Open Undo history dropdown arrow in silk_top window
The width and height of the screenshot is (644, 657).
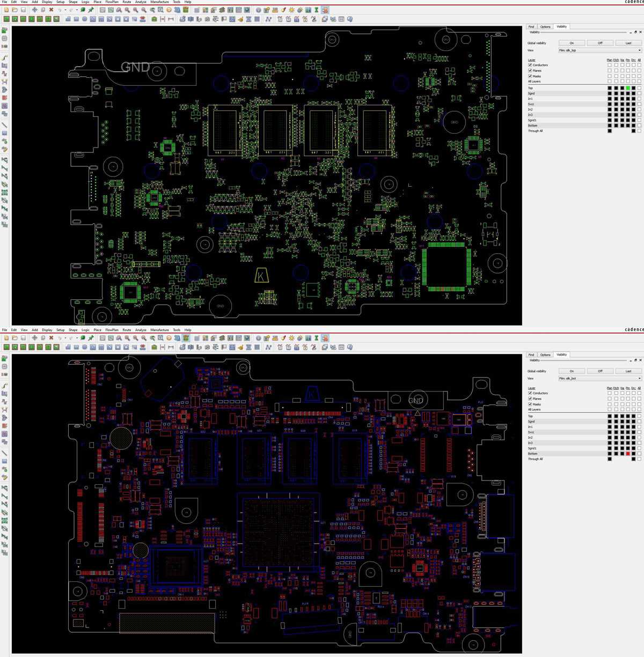tap(65, 10)
